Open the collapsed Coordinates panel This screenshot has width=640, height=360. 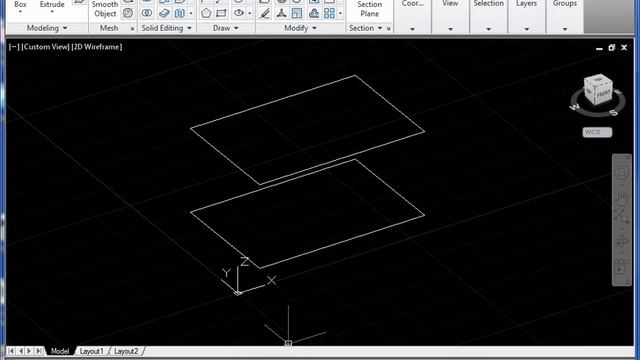tap(412, 16)
